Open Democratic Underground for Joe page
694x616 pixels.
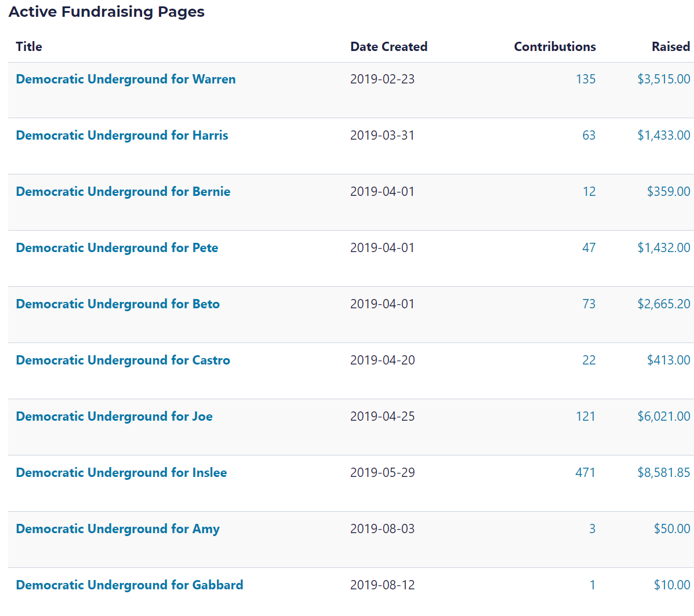[x=114, y=417]
